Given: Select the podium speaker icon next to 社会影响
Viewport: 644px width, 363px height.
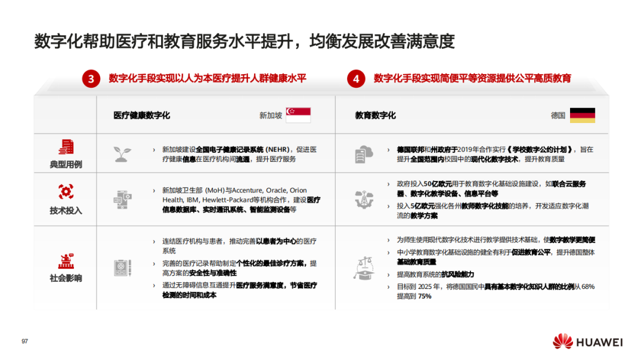Looking at the screenshot, I should coord(66,261).
